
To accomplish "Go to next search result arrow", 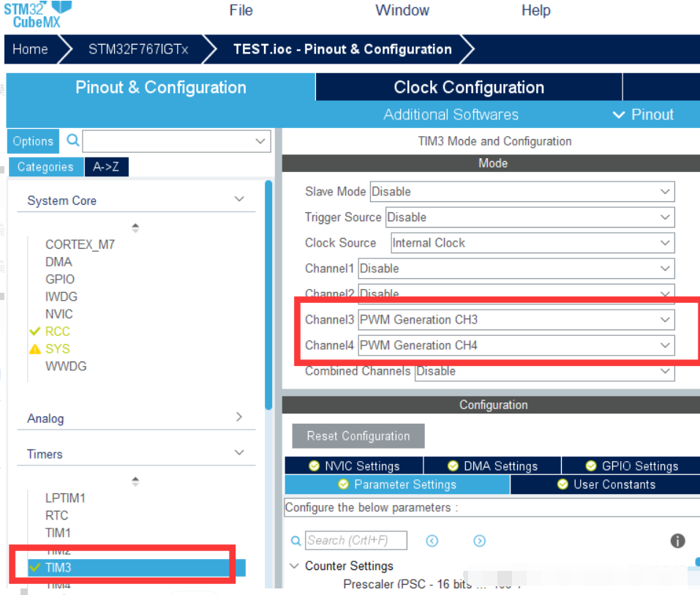I will point(479,541).
